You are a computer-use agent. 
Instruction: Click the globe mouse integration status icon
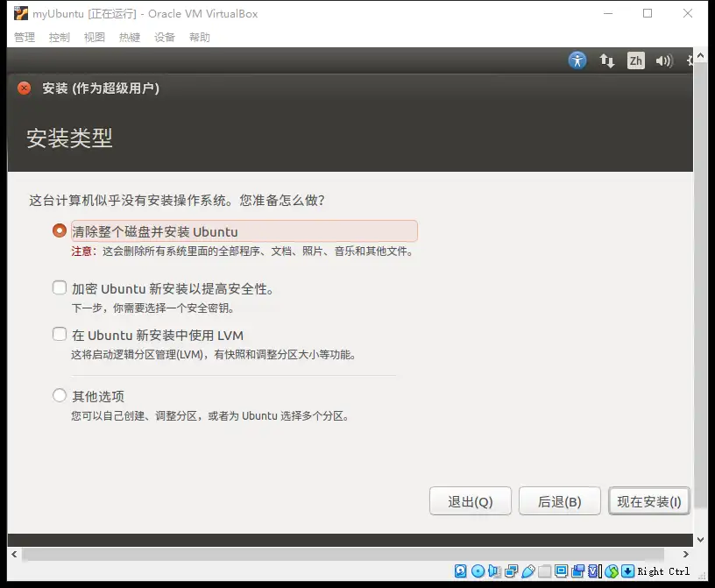pyautogui.click(x=612, y=571)
